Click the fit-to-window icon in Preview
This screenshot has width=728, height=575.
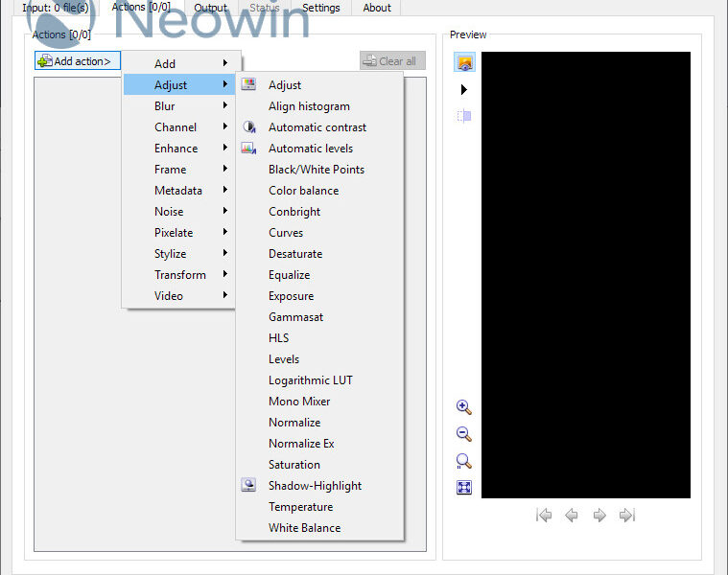pos(464,488)
